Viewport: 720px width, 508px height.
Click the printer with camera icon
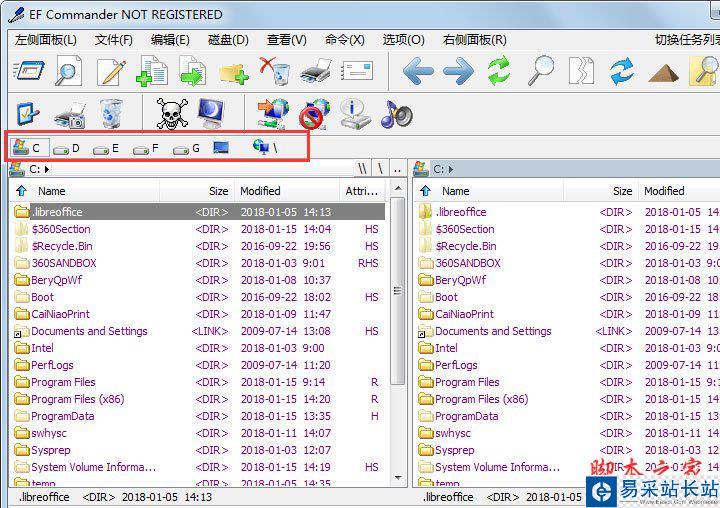pos(69,115)
